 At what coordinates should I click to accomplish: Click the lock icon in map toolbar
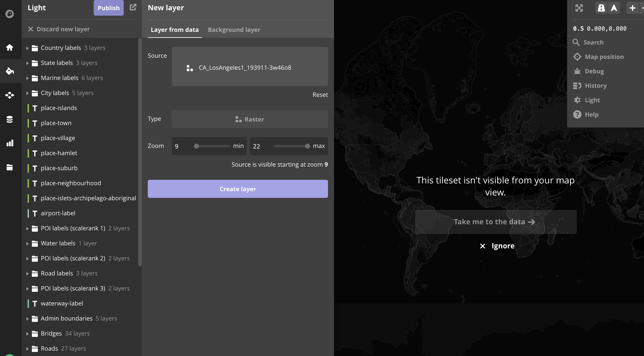point(601,8)
